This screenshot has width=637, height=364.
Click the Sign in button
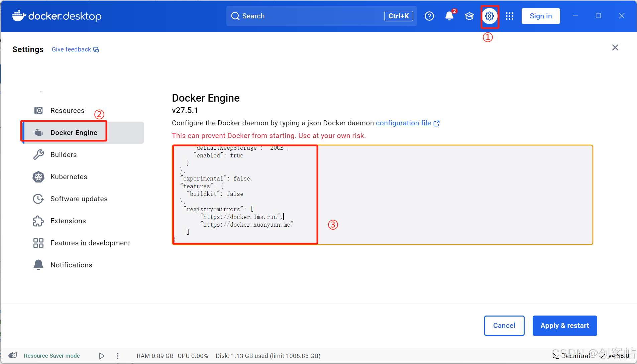541,16
